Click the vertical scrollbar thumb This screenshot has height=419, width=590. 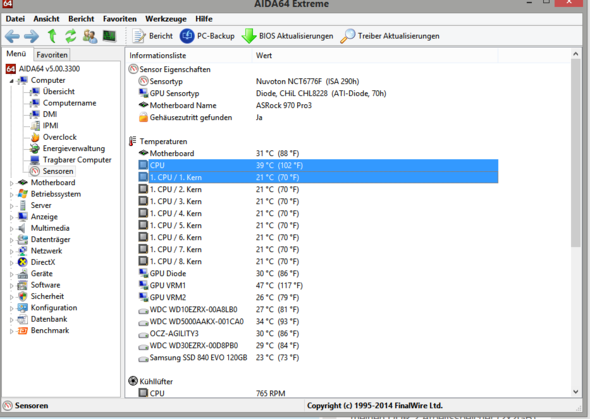coord(576,153)
